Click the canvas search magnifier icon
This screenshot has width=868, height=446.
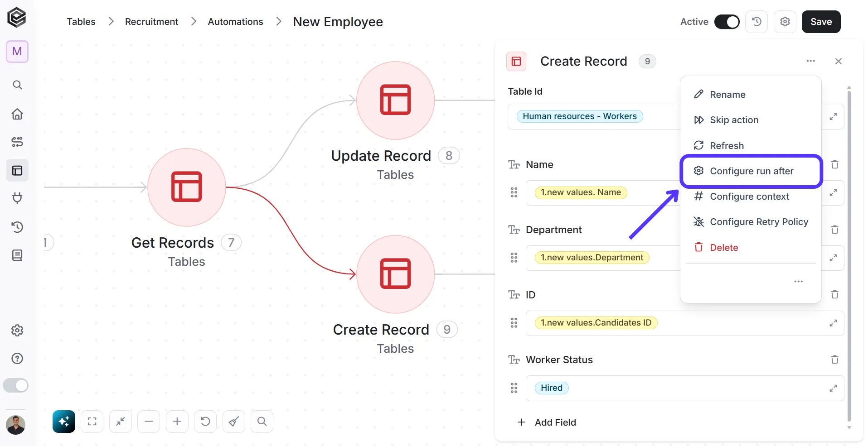pyautogui.click(x=262, y=422)
